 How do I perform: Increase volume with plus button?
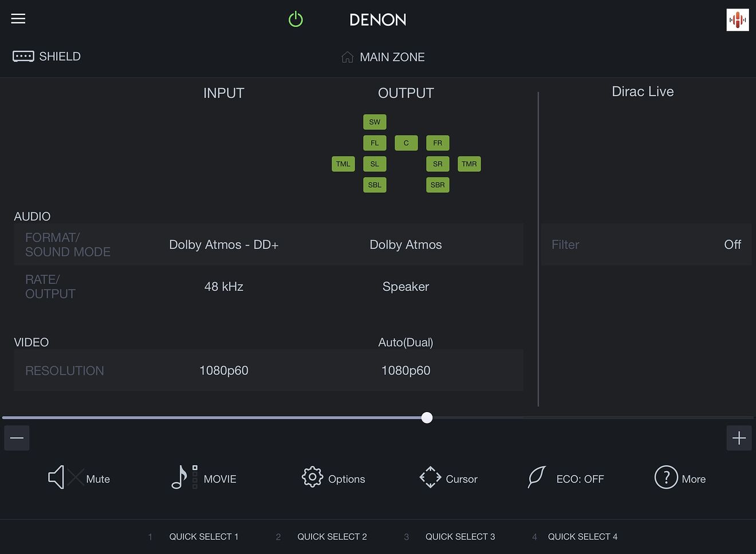739,438
